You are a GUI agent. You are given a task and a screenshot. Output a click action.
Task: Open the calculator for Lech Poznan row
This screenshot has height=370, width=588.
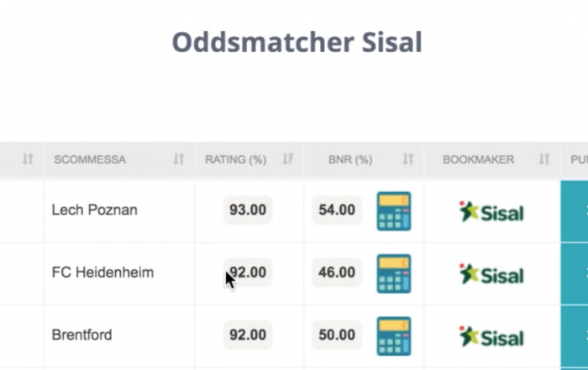pyautogui.click(x=394, y=211)
